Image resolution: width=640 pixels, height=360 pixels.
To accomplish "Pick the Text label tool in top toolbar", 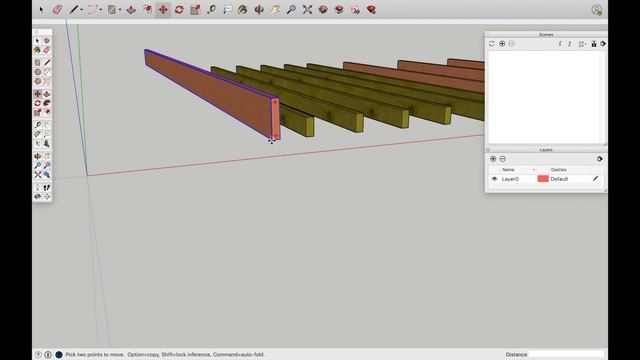I will (227, 9).
